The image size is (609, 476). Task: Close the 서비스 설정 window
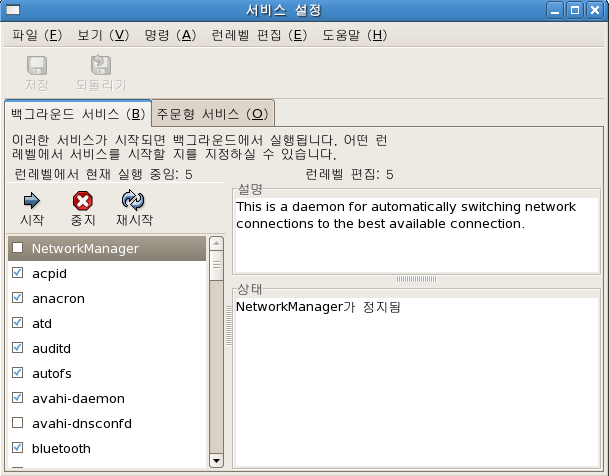[x=595, y=10]
